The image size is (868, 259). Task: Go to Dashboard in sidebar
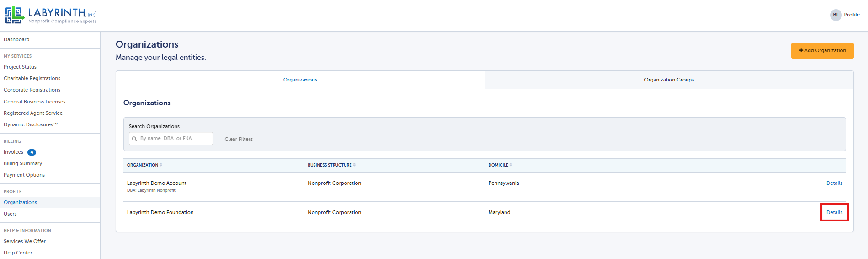click(x=16, y=39)
